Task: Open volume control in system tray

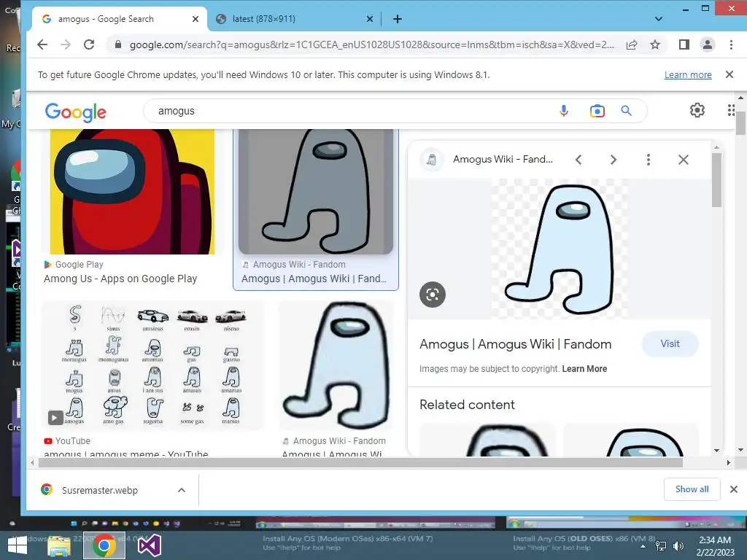Action: [678, 546]
